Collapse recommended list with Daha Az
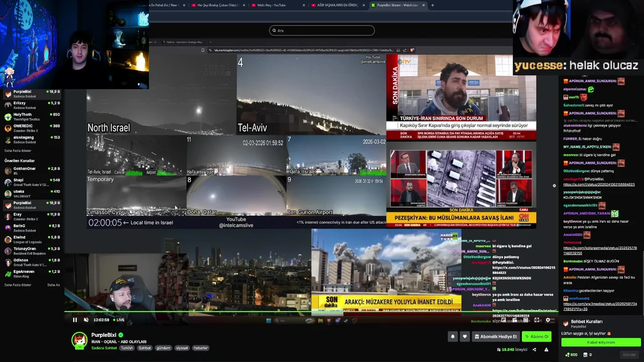 [x=53, y=285]
